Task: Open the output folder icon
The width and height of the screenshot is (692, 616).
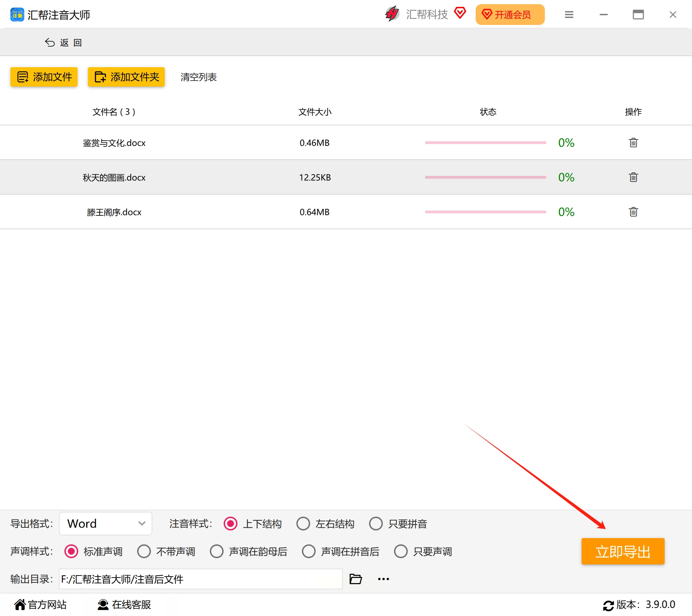Action: coord(356,579)
